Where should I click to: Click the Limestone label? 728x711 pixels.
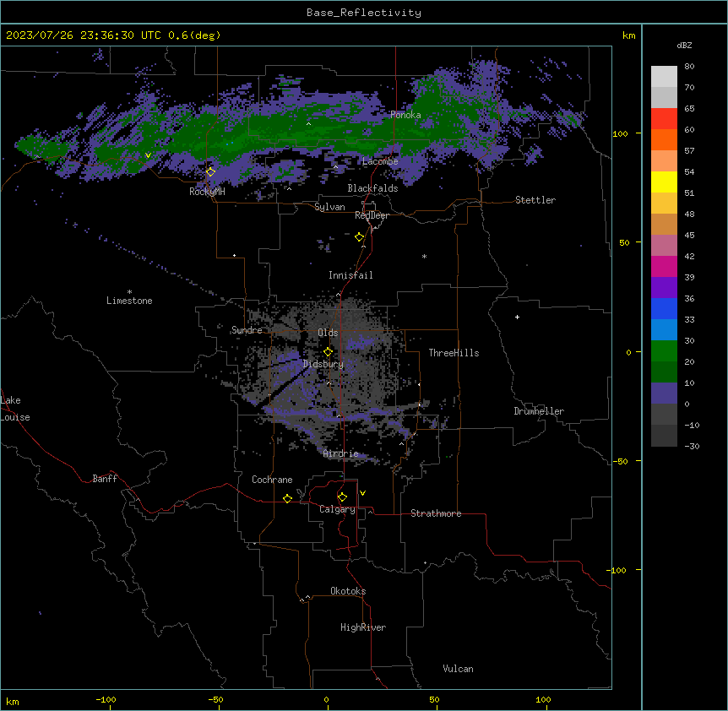(129, 301)
